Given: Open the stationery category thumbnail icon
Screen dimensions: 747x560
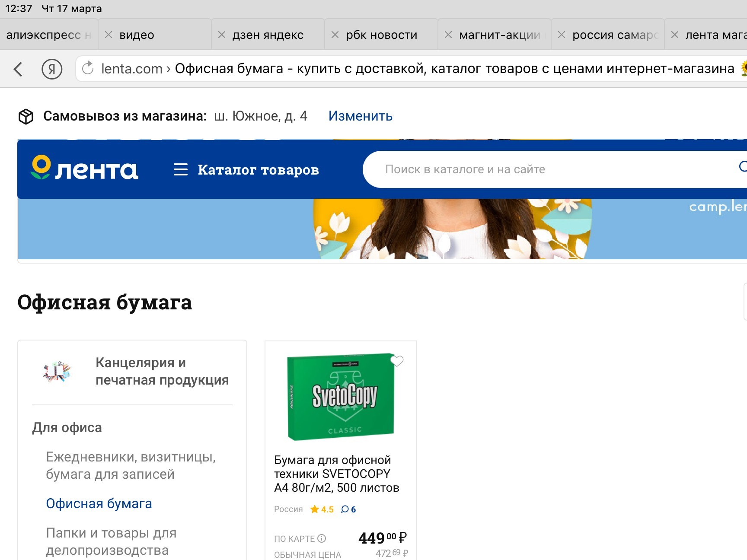Looking at the screenshot, I should click(x=57, y=372).
